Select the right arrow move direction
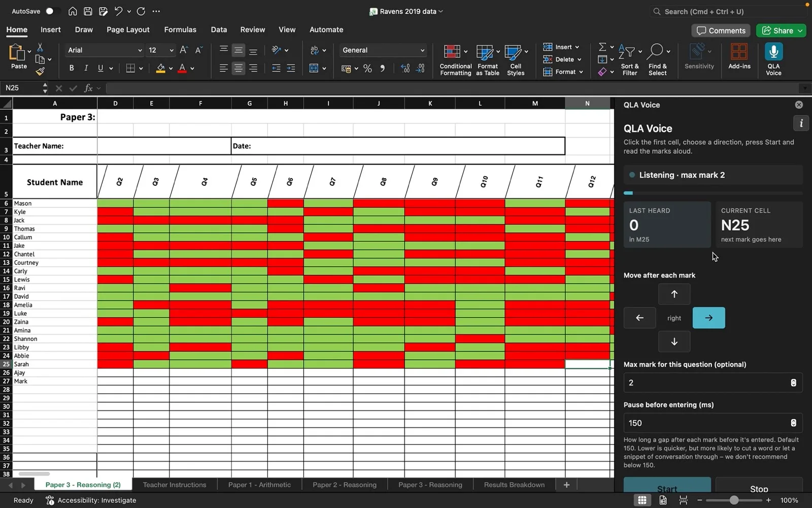The width and height of the screenshot is (812, 508). tap(708, 318)
